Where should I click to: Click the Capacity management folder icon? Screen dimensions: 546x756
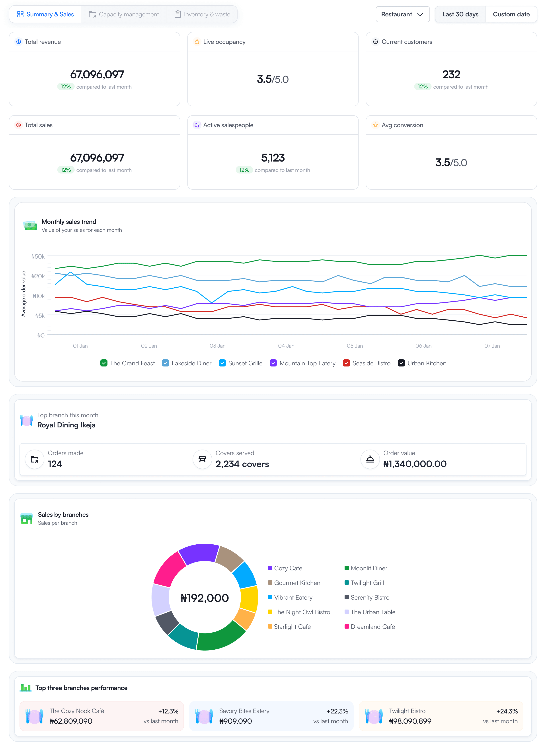coord(92,14)
